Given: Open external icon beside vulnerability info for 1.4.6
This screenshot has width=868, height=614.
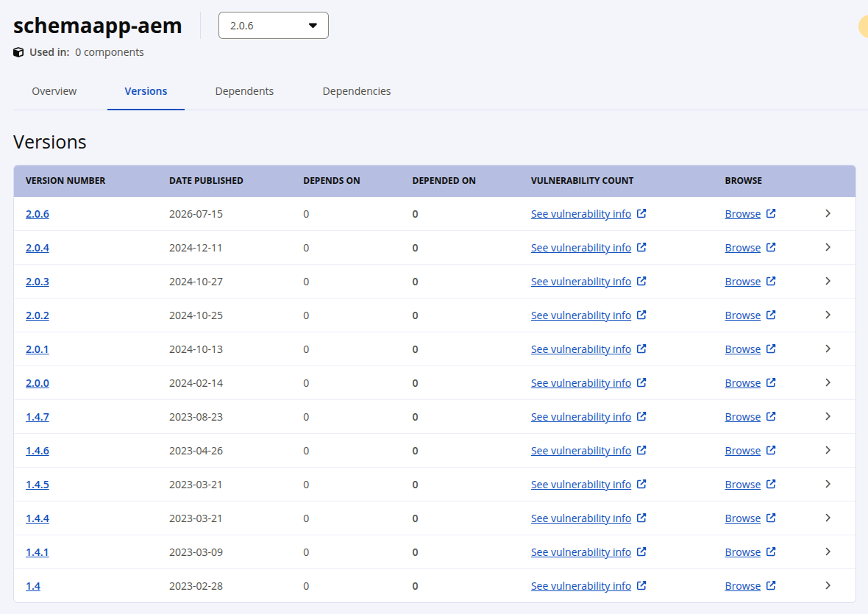Looking at the screenshot, I should [x=641, y=450].
